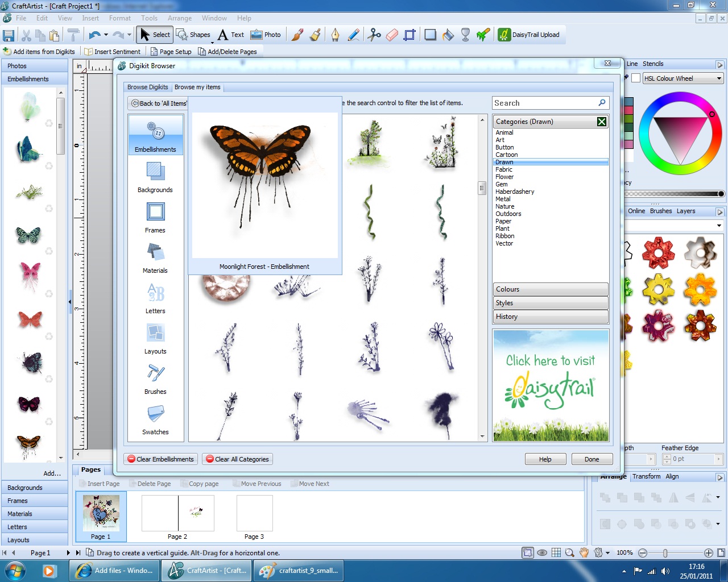Click the Format Painter roller icon

[x=73, y=35]
